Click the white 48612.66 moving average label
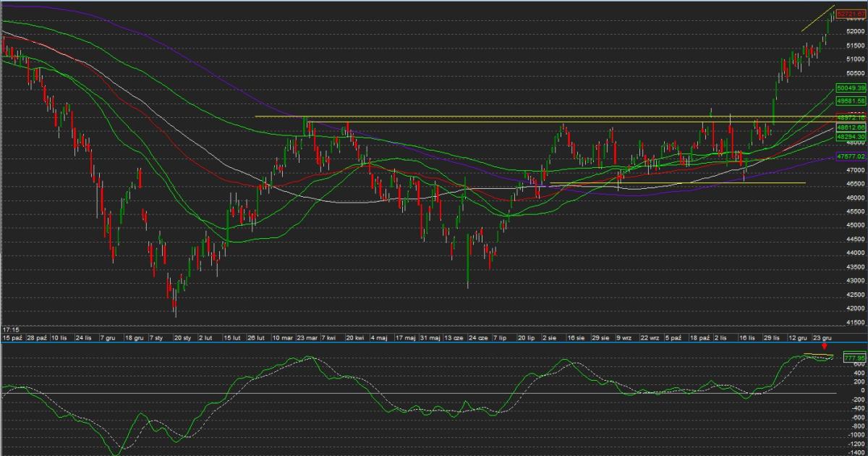This screenshot has width=868, height=456. [x=851, y=127]
